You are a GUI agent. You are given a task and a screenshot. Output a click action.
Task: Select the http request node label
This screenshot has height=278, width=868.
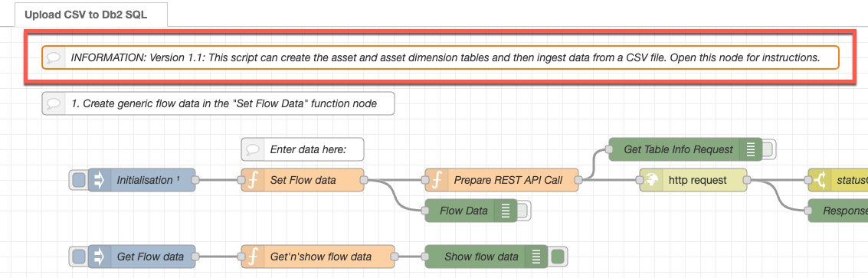click(x=697, y=180)
